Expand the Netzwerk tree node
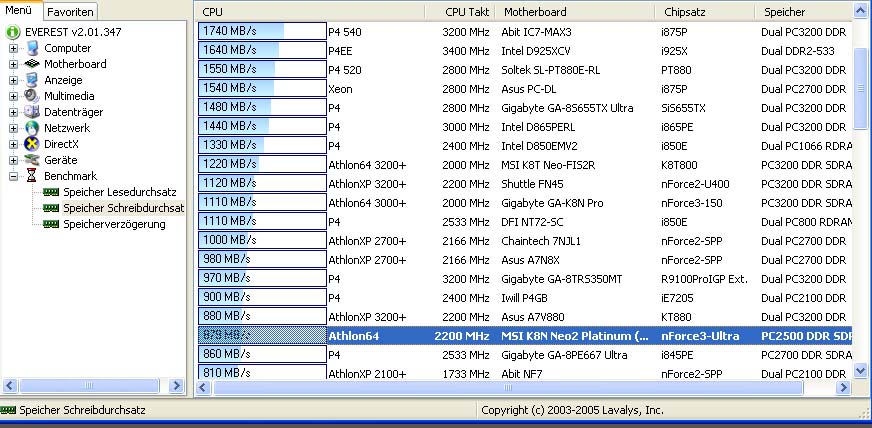872x428 pixels. (13, 128)
